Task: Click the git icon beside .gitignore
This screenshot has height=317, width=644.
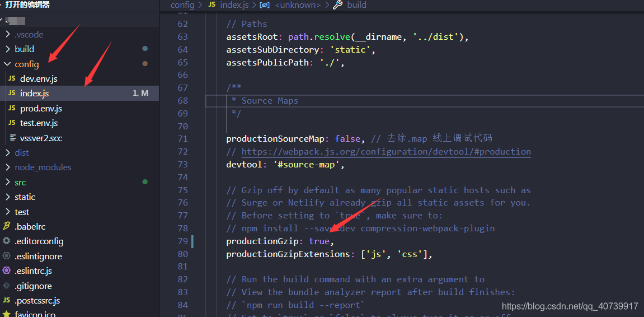Action: (7, 286)
